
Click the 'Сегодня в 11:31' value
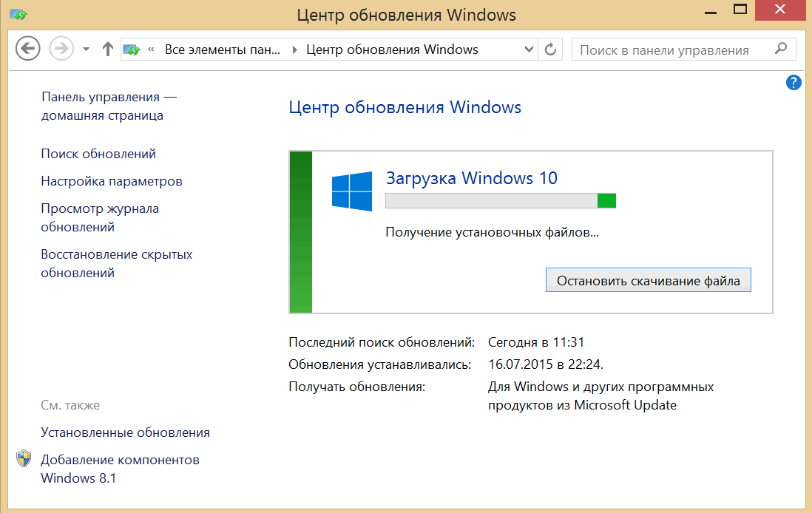[x=536, y=342]
